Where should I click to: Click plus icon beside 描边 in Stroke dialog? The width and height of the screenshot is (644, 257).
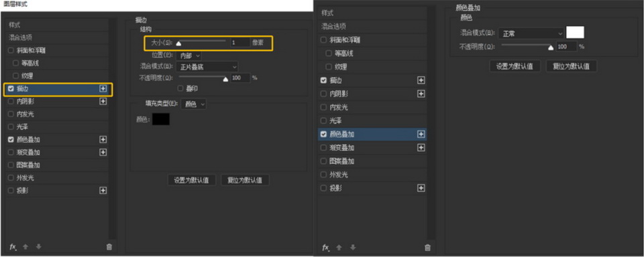[x=103, y=89]
